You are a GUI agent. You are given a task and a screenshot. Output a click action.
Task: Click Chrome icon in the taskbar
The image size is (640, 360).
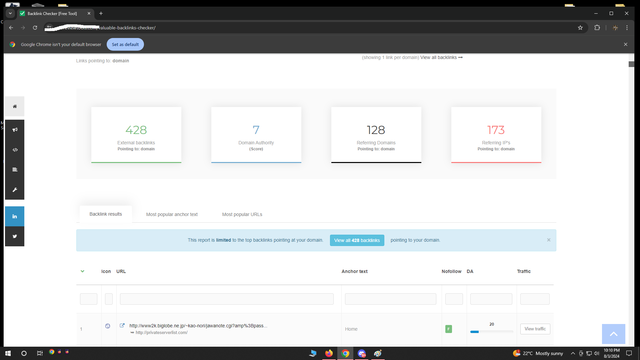(345, 353)
